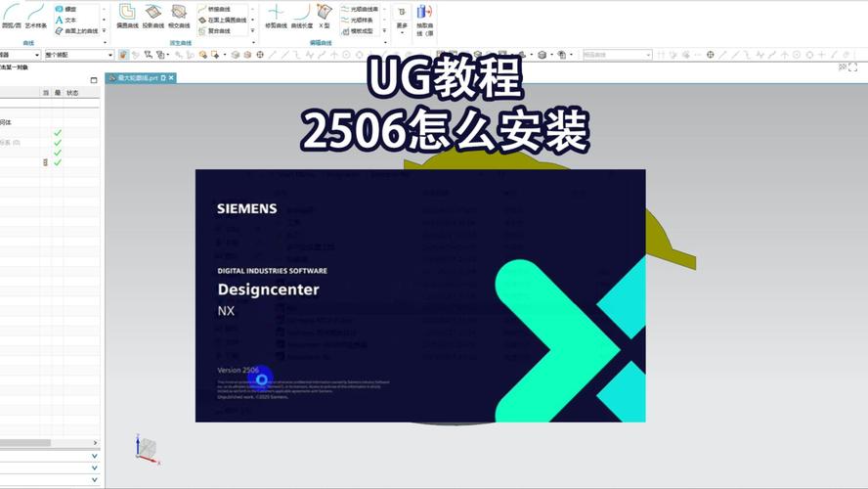The width and height of the screenshot is (868, 489).
Task: Maximize the navigator panel square icon
Action: click(94, 80)
